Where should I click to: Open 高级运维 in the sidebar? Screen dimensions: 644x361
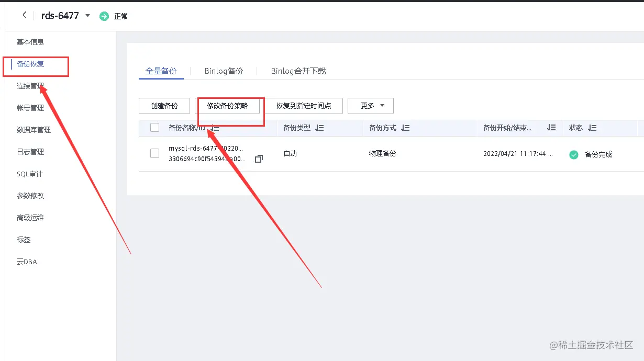pyautogui.click(x=30, y=218)
